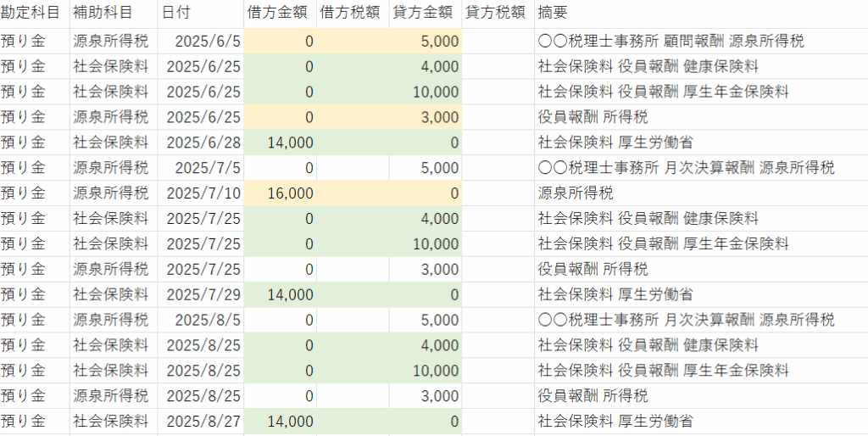The width and height of the screenshot is (868, 436).
Task: Click the 2025/8/27 date cell
Action: [x=203, y=422]
